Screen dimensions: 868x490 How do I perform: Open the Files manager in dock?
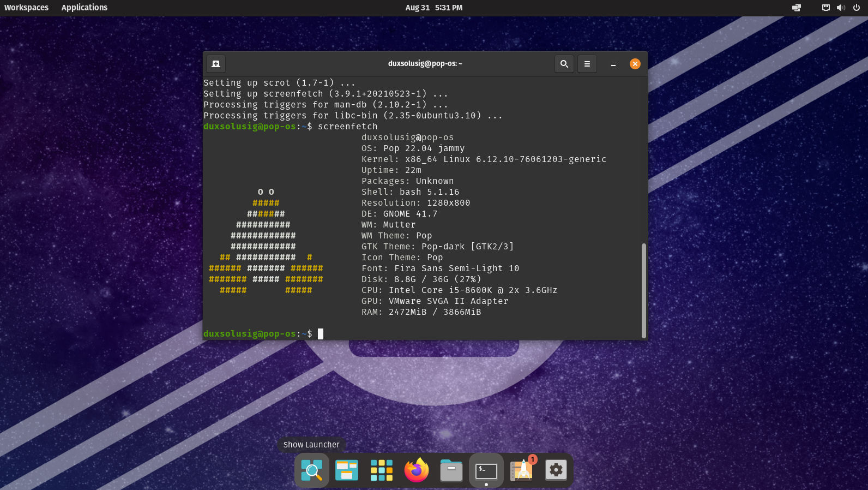coord(451,470)
